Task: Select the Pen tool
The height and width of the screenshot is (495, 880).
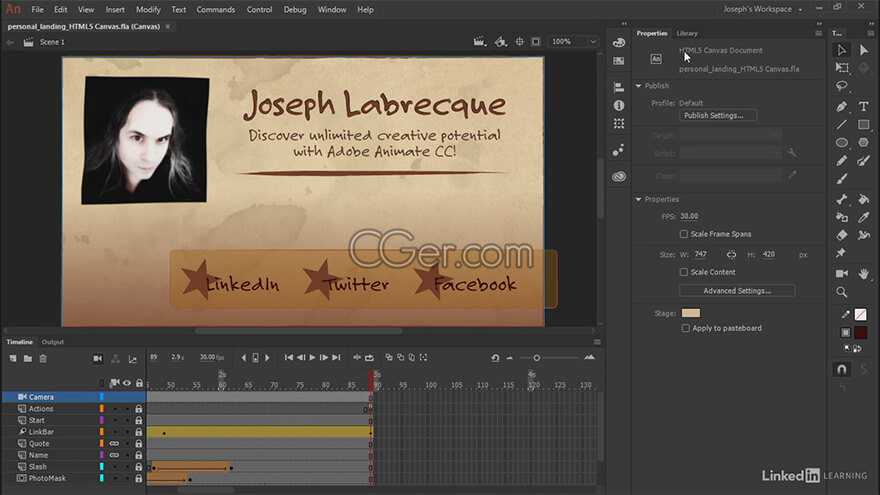Action: pyautogui.click(x=842, y=107)
